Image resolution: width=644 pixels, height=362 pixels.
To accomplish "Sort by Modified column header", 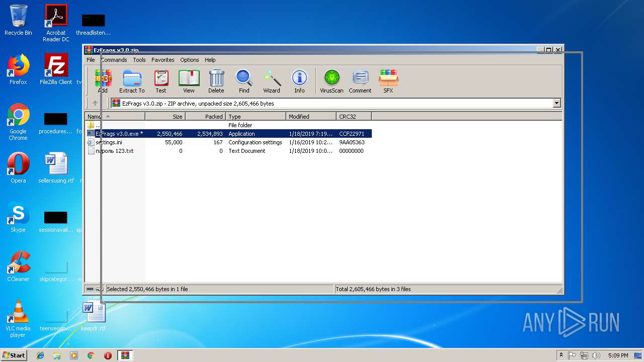I will click(x=311, y=116).
